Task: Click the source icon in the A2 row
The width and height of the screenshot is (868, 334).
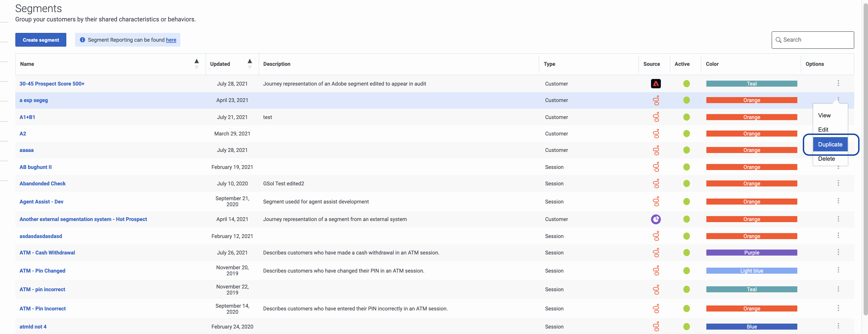Action: click(x=656, y=134)
